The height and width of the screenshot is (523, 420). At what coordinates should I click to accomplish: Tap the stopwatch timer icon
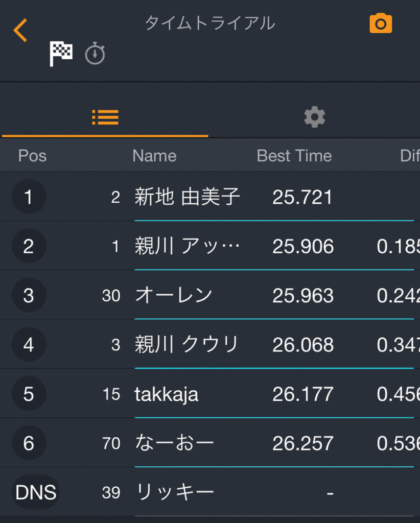coord(95,54)
